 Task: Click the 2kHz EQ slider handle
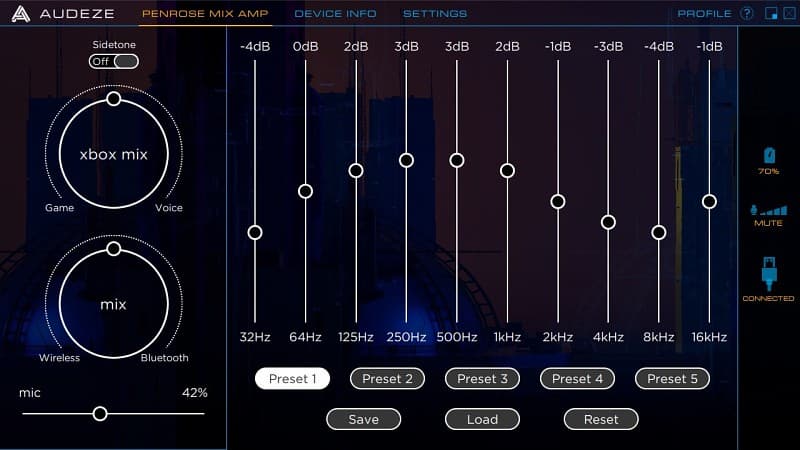click(558, 202)
